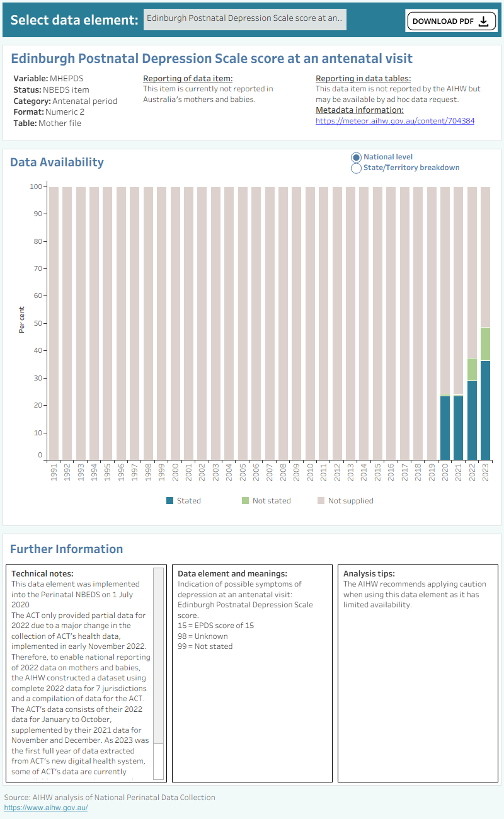The width and height of the screenshot is (504, 819).
Task: Click the 'Analysis tips' heading
Action: tap(369, 574)
